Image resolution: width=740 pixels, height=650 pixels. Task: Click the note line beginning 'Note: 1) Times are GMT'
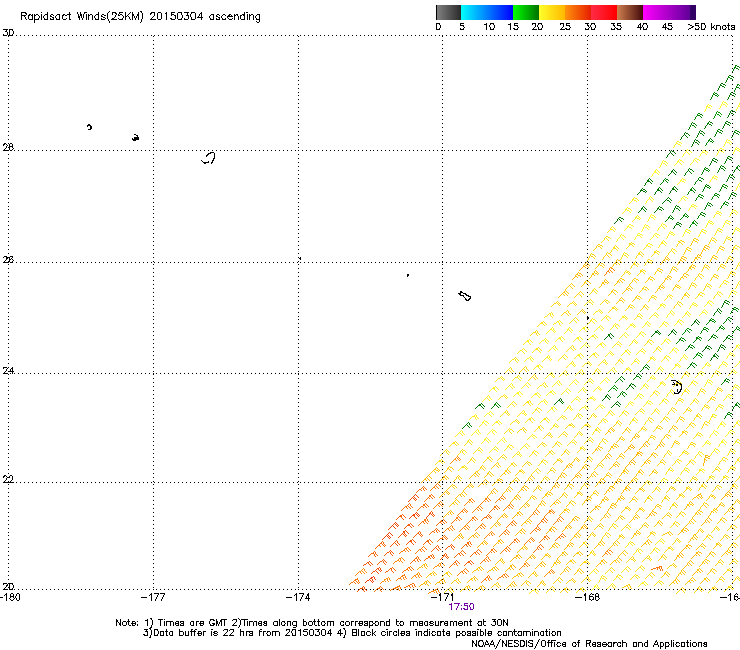click(311, 623)
